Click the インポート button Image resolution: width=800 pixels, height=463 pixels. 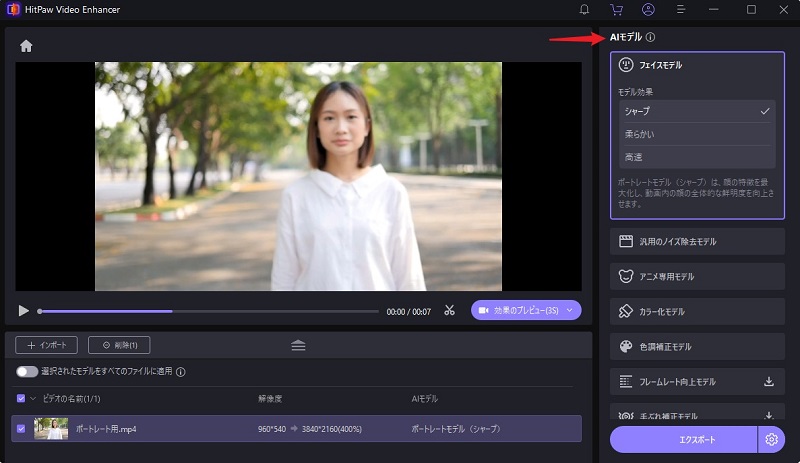pos(47,345)
